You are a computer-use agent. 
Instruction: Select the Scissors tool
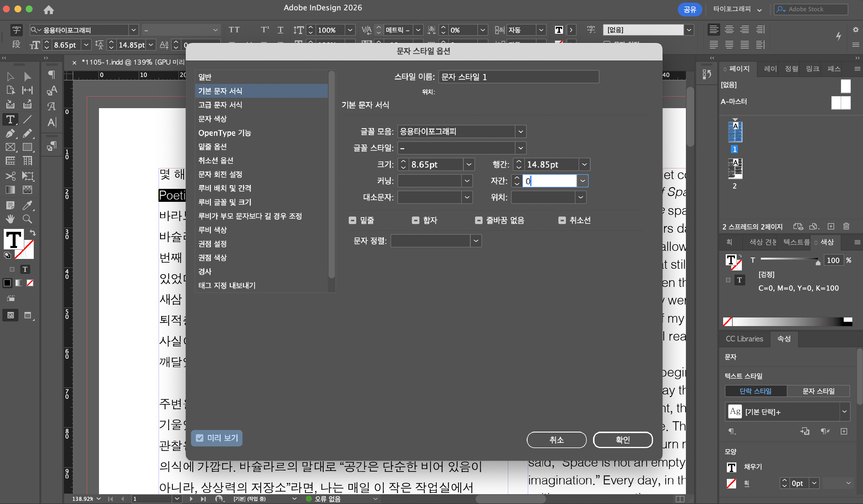point(10,176)
